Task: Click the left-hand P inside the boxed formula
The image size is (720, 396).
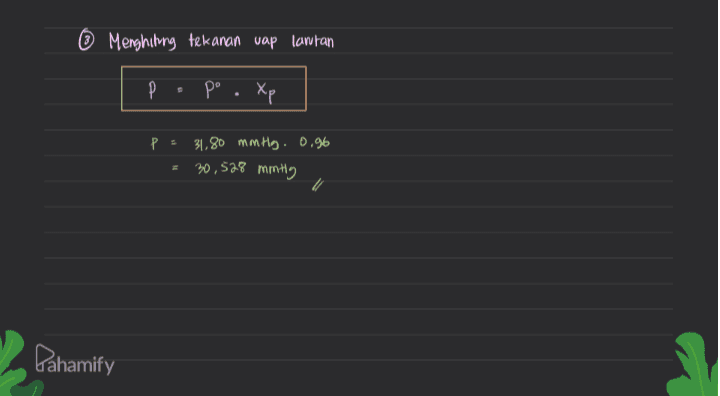Action: point(152,91)
